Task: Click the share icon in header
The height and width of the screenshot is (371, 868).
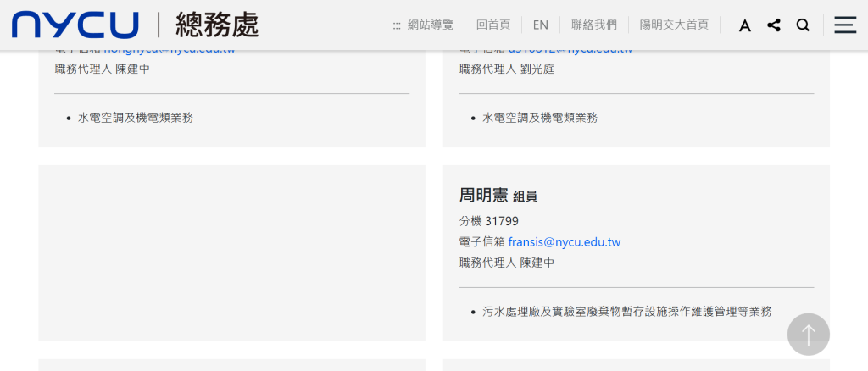Action: (x=773, y=25)
